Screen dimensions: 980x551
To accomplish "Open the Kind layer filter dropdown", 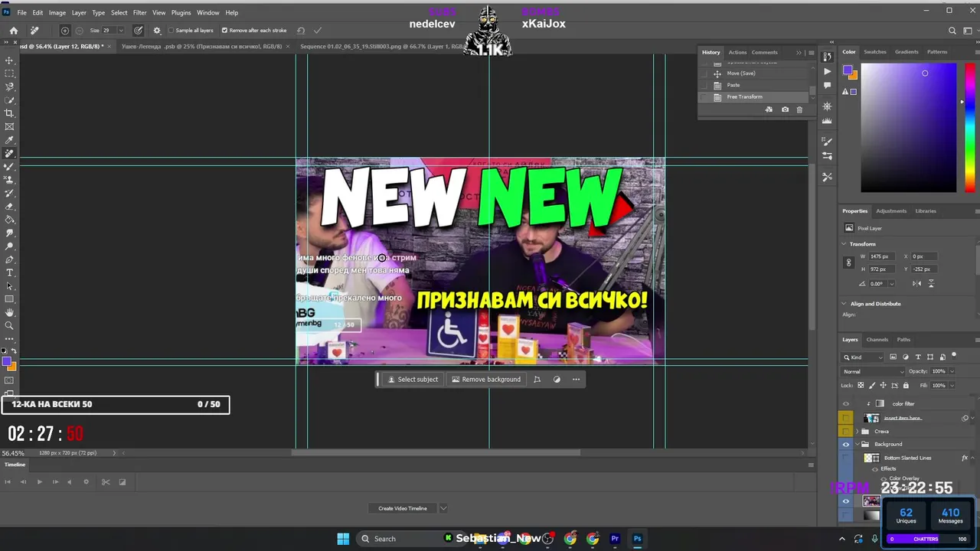I will pyautogui.click(x=863, y=357).
